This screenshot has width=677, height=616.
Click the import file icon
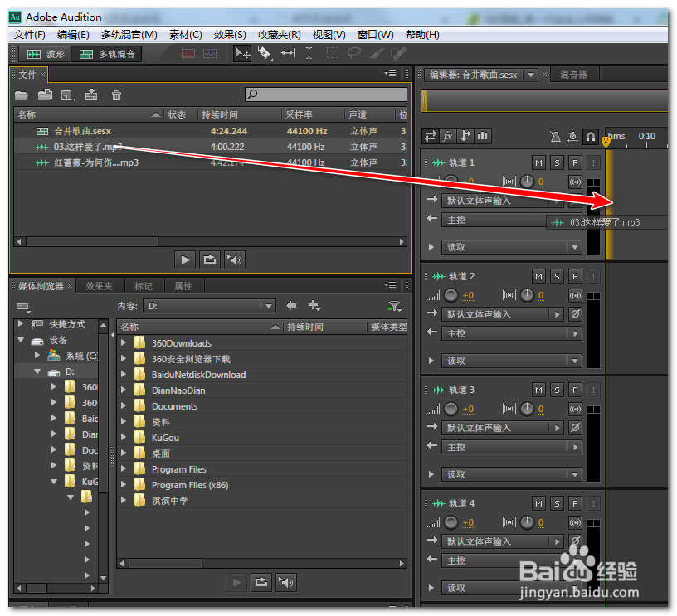click(x=45, y=95)
